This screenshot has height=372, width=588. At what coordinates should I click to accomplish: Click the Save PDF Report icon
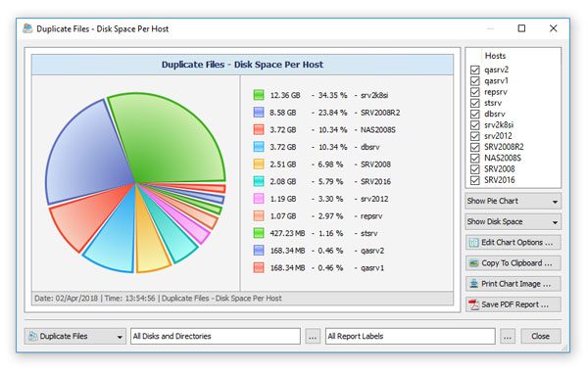coord(474,304)
